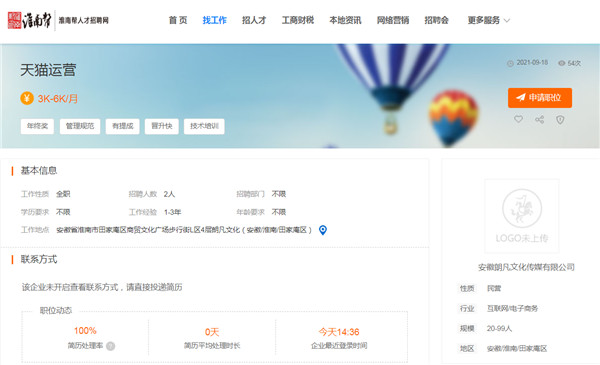
Task: Click the 1-3年 experience value
Action: (173, 212)
